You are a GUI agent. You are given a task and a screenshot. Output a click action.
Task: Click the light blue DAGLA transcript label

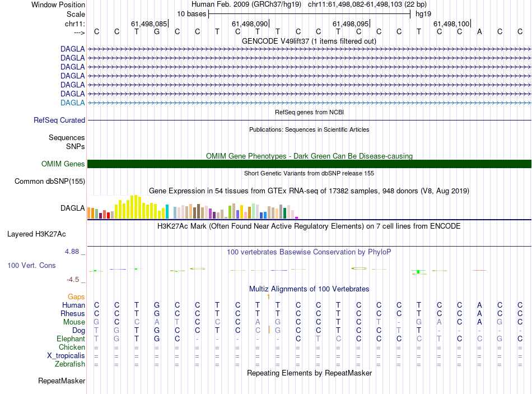point(73,103)
